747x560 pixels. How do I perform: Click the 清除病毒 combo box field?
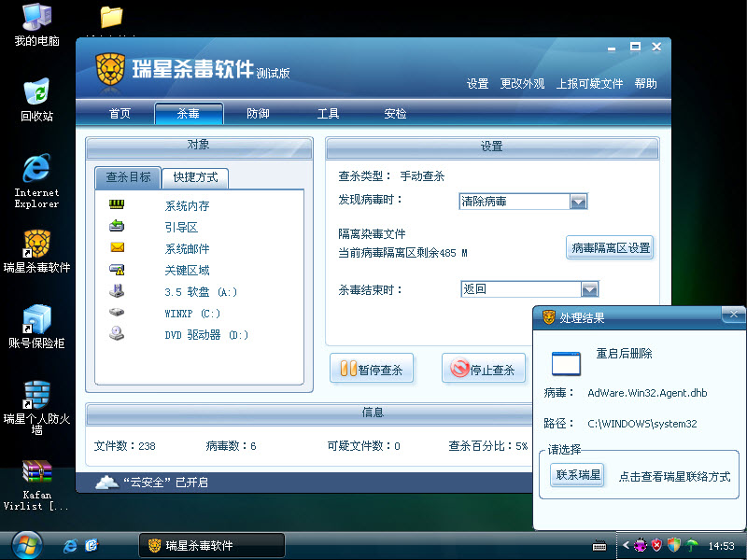(x=523, y=202)
